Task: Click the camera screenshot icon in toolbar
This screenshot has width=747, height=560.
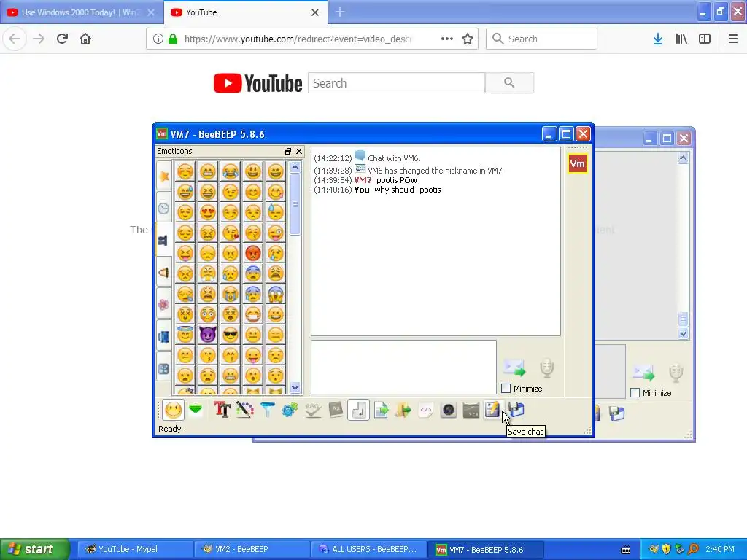Action: point(449,410)
